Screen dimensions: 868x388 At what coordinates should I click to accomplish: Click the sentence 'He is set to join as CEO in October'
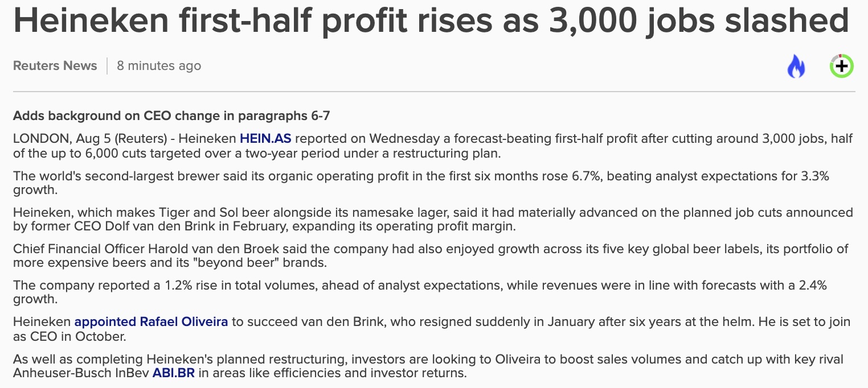tap(431, 329)
